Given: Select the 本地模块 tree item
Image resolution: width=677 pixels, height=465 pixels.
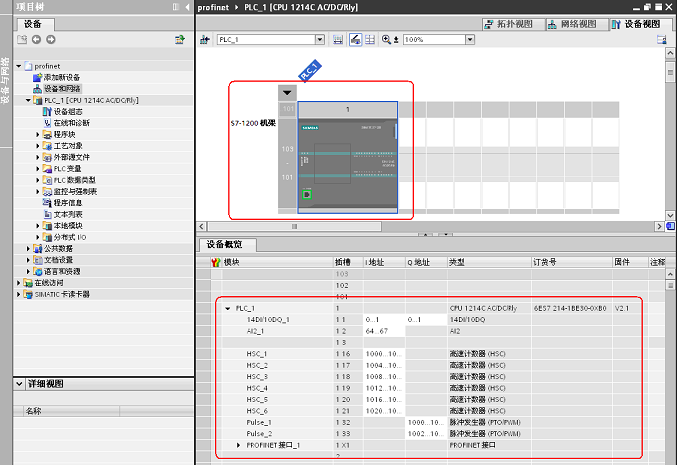Looking at the screenshot, I should [68, 226].
